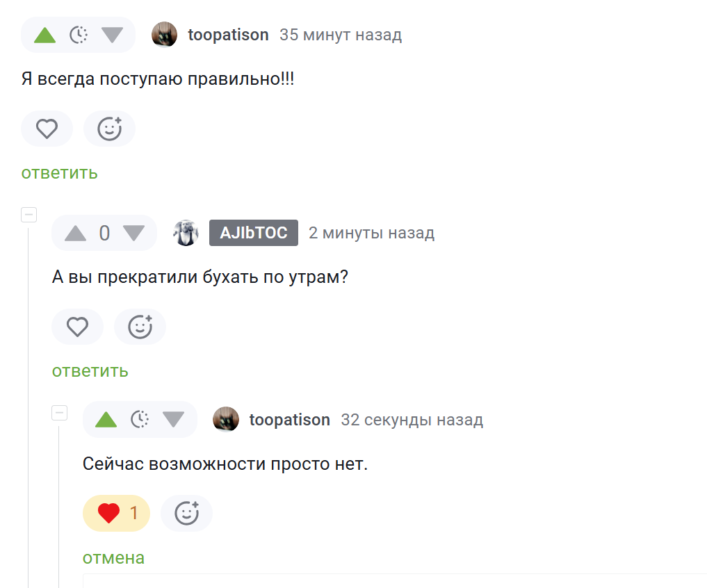
Task: Collapse toopatison's nested reply branch
Action: point(60,414)
